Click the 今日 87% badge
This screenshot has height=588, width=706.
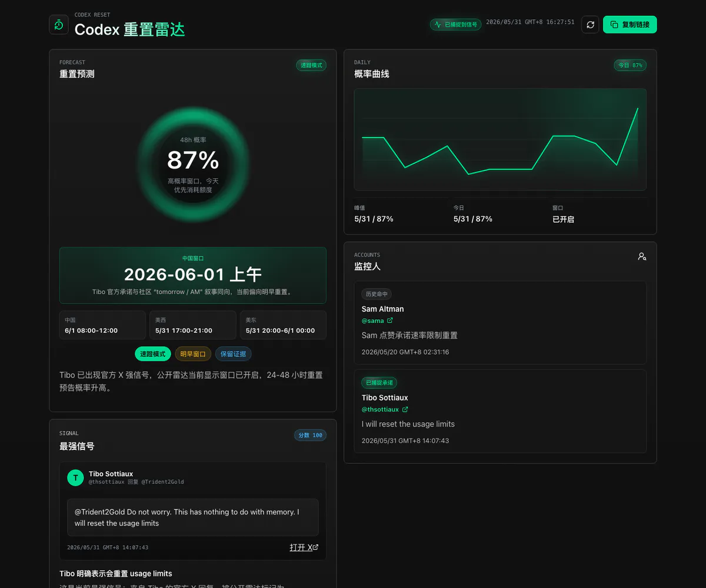630,65
